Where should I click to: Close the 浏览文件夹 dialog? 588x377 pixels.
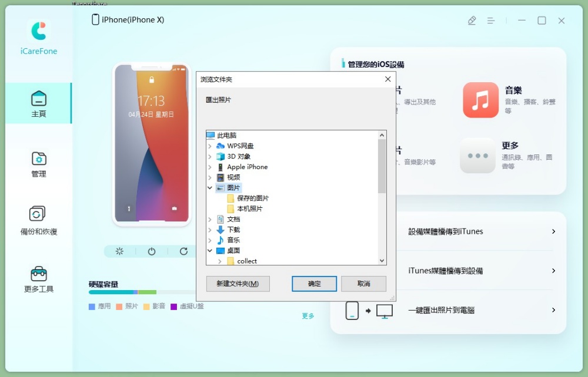point(387,79)
